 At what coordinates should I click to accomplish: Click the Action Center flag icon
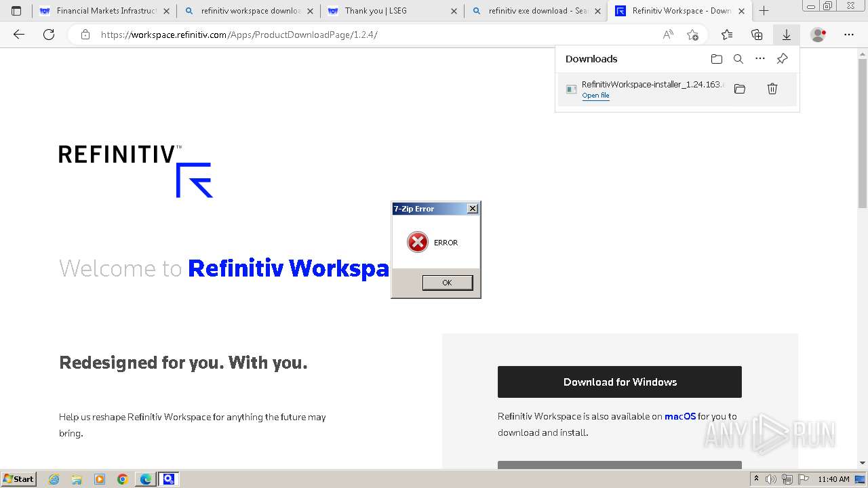(x=803, y=479)
